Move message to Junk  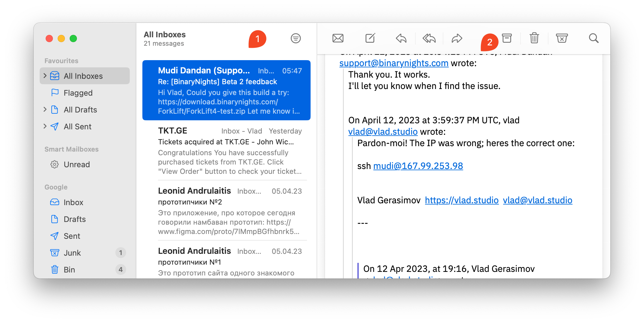[562, 38]
